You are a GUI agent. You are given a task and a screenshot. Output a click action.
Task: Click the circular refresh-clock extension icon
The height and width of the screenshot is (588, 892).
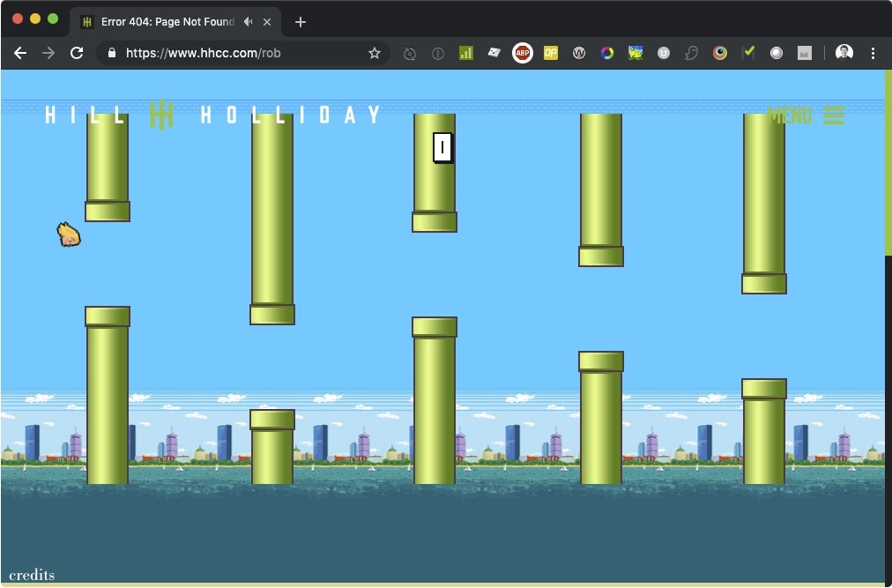410,54
